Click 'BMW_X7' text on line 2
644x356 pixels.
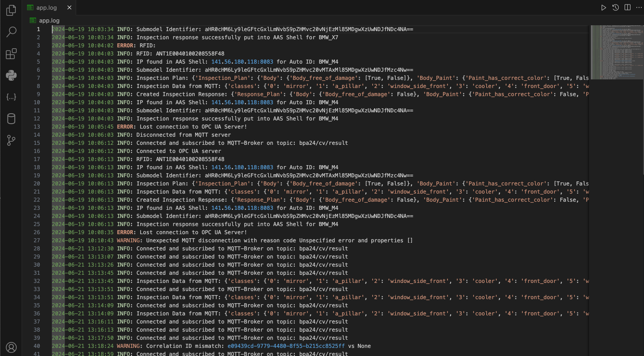point(328,37)
